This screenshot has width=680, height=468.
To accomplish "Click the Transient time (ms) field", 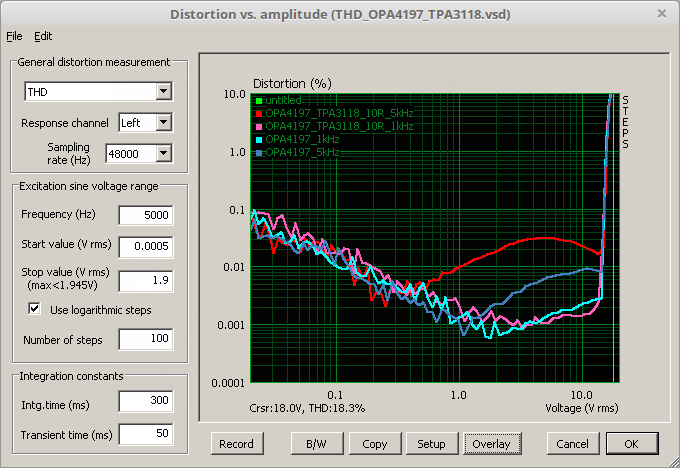I will click(x=145, y=434).
